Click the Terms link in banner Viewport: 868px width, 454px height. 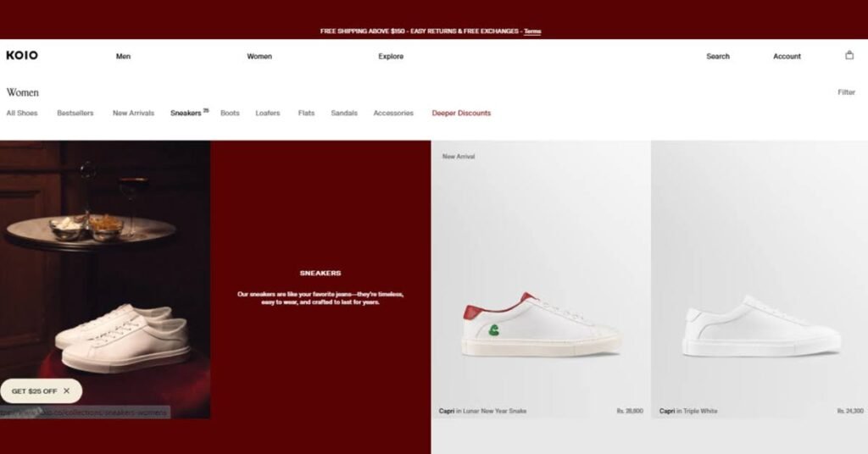[x=532, y=31]
